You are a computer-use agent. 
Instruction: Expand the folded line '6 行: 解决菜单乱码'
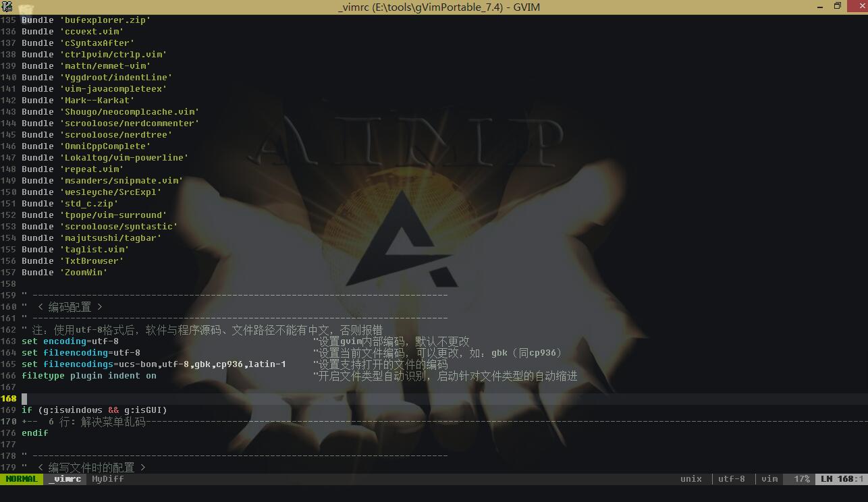[84, 422]
